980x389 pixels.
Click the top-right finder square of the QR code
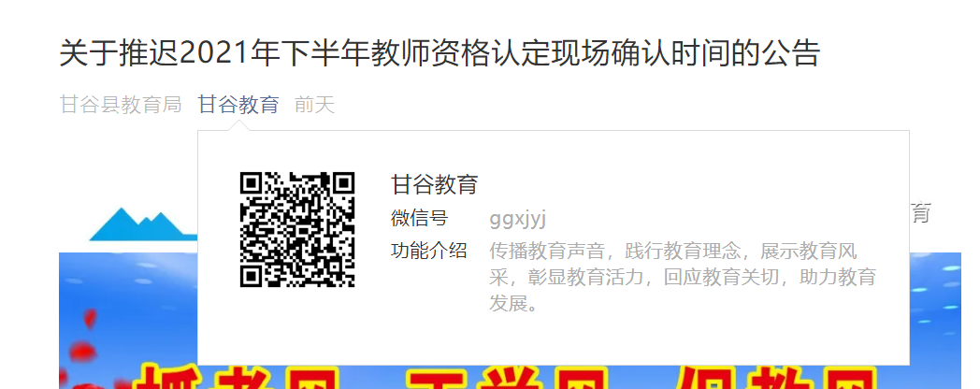click(x=343, y=184)
